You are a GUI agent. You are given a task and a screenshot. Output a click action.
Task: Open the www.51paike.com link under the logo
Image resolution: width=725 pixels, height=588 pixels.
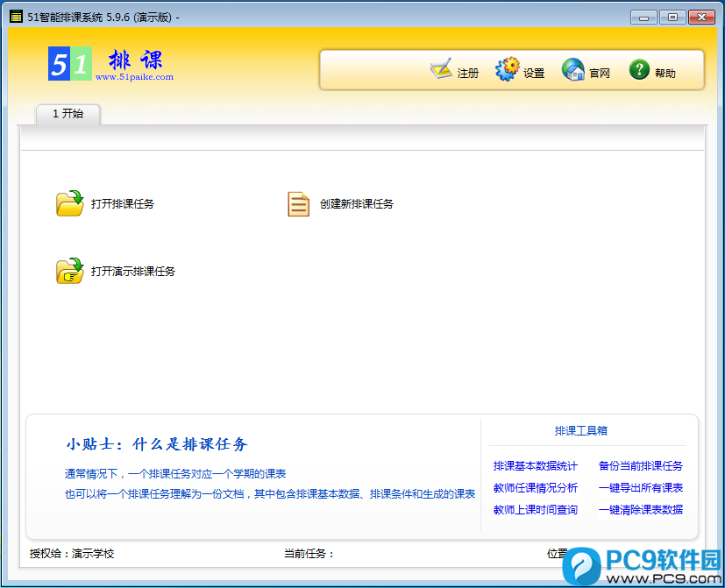point(134,77)
